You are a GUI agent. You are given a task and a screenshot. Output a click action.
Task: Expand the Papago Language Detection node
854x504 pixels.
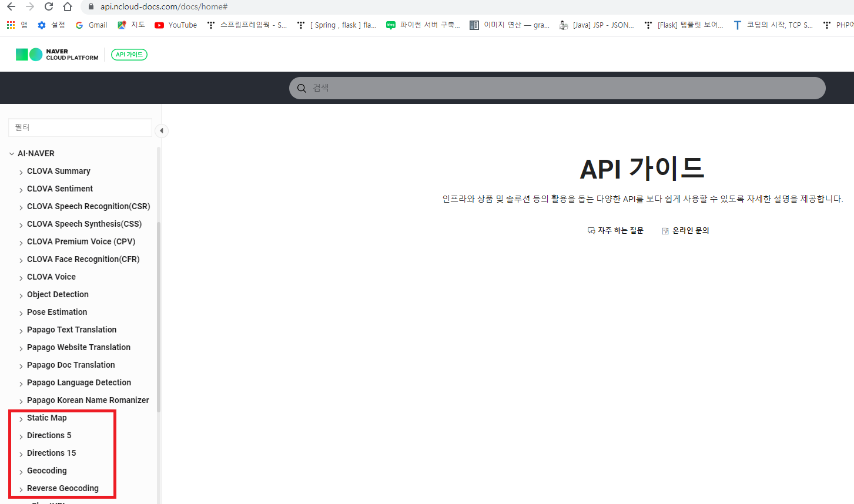pyautogui.click(x=21, y=384)
